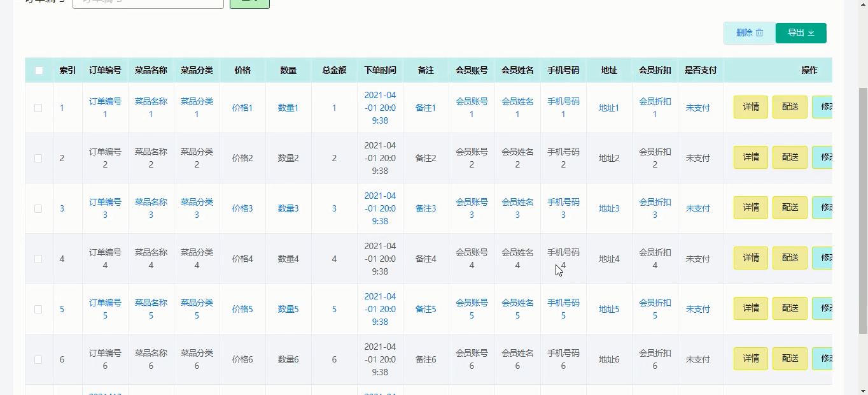Screen dimensions: 868x395
Task: Click the 订单编号 column header
Action: click(x=105, y=71)
